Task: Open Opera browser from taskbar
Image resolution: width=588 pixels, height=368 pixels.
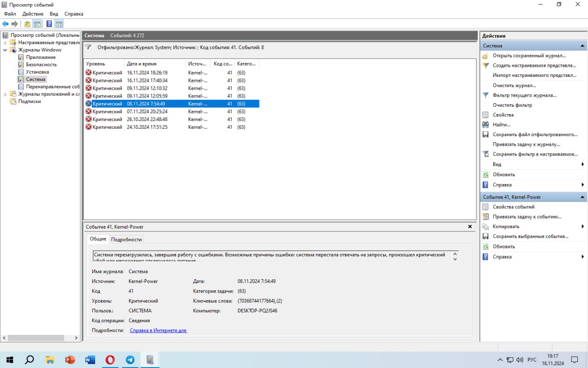Action: coord(110,360)
